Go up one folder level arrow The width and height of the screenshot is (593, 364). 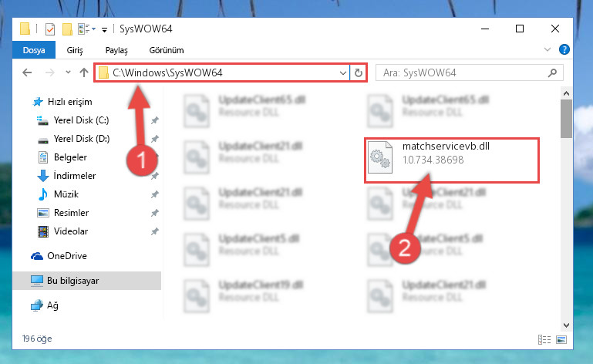84,72
